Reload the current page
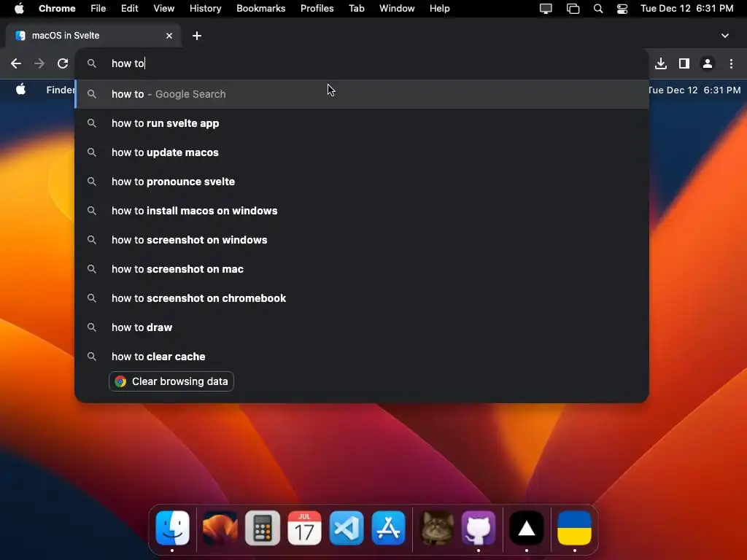Image resolution: width=747 pixels, height=560 pixels. pyautogui.click(x=63, y=63)
